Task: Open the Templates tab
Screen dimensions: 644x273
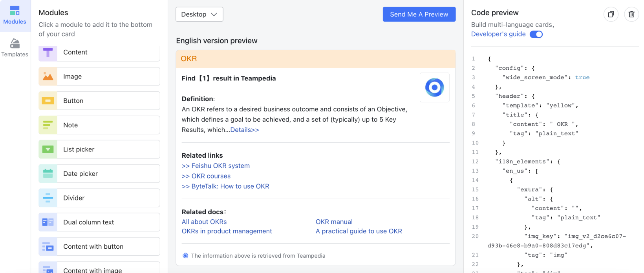Action: [15, 48]
